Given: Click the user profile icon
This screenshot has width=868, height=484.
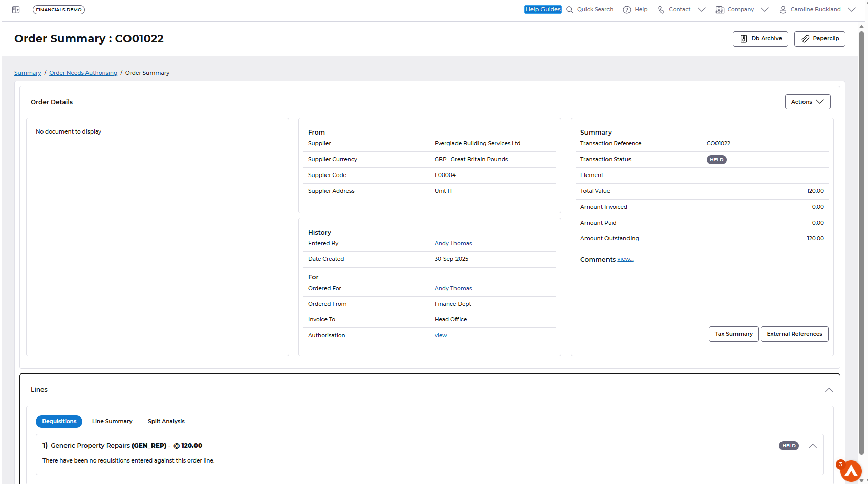Looking at the screenshot, I should (x=783, y=10).
